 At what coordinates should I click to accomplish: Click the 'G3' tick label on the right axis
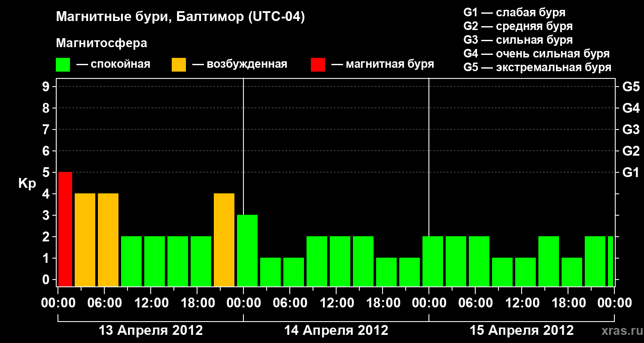point(631,129)
